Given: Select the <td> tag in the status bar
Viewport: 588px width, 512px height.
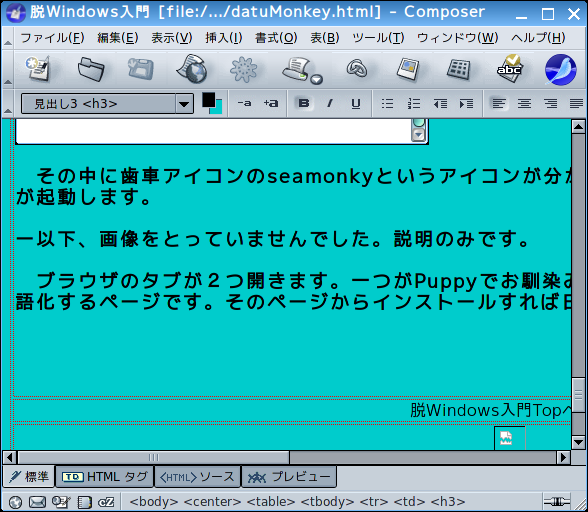Looking at the screenshot, I should pos(410,501).
